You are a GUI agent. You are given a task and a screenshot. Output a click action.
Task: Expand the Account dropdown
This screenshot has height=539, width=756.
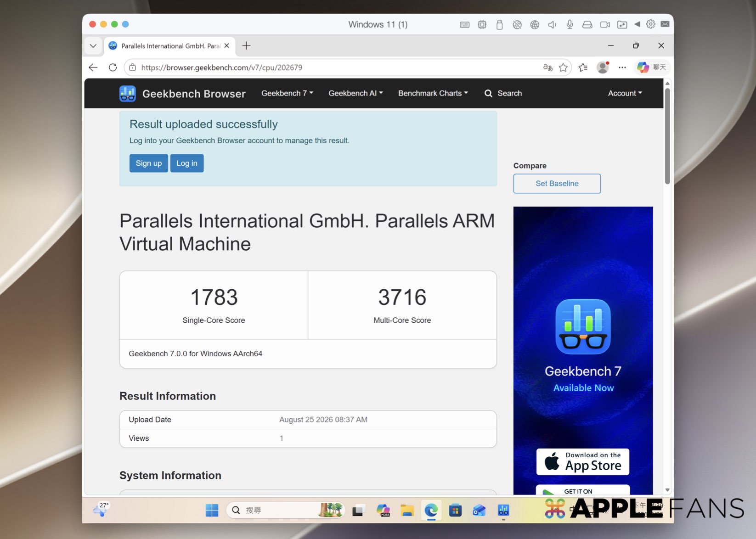point(625,93)
